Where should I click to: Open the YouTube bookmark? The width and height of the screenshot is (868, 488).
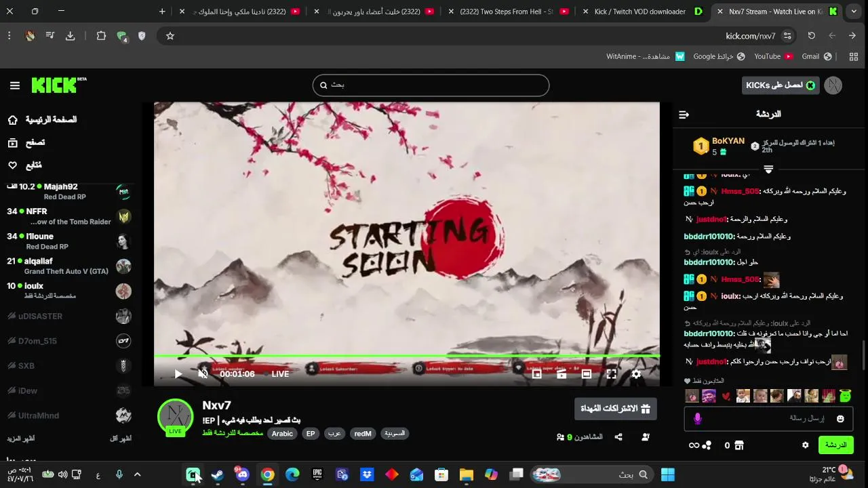(x=774, y=56)
